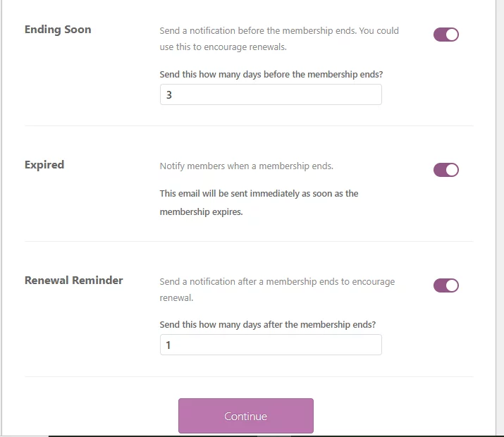This screenshot has width=504, height=437.
Task: Click the value 3 in the Ending Soon field
Action: pyautogui.click(x=168, y=94)
